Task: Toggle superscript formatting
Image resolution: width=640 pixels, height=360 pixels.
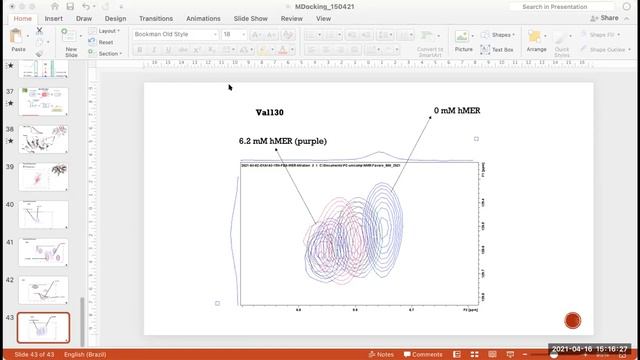Action: click(197, 50)
